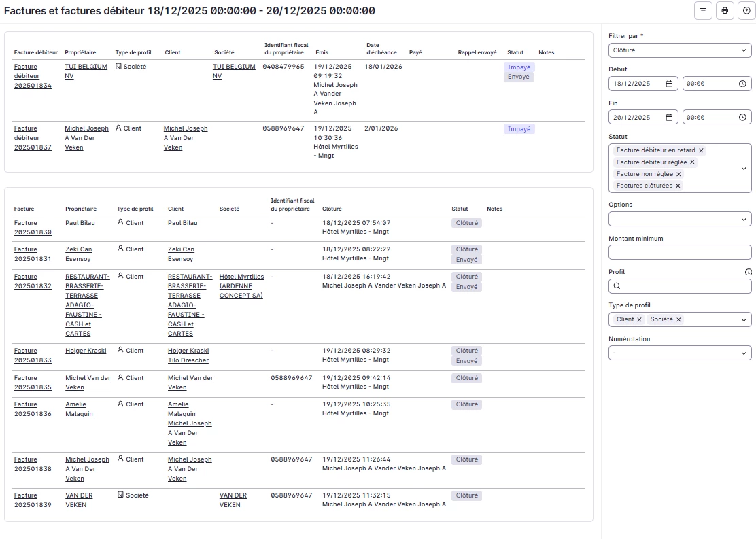Open Facture 202501839 link

tap(33, 500)
